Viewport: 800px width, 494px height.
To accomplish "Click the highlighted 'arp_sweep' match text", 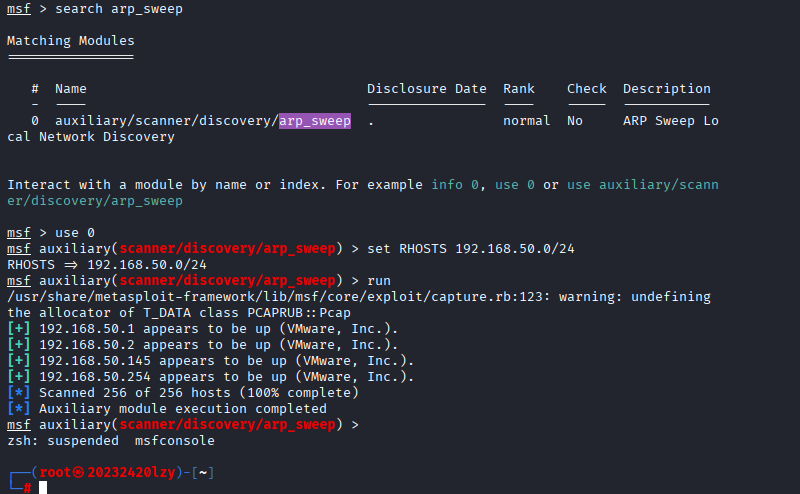I will 315,121.
